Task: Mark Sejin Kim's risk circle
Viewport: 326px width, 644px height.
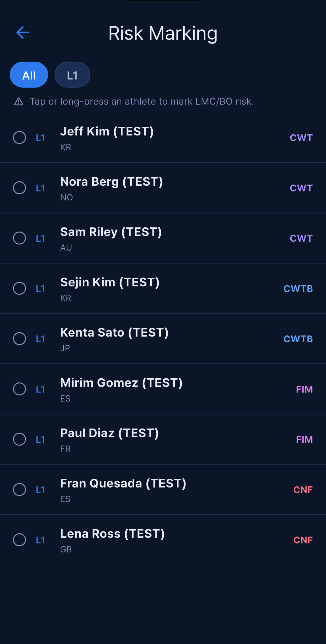Action: click(20, 288)
